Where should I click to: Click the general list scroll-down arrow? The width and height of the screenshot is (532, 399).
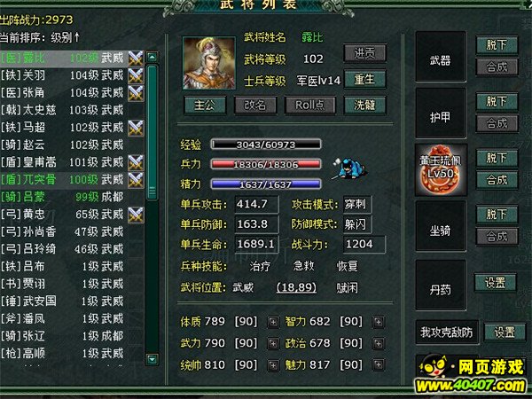tap(152, 359)
